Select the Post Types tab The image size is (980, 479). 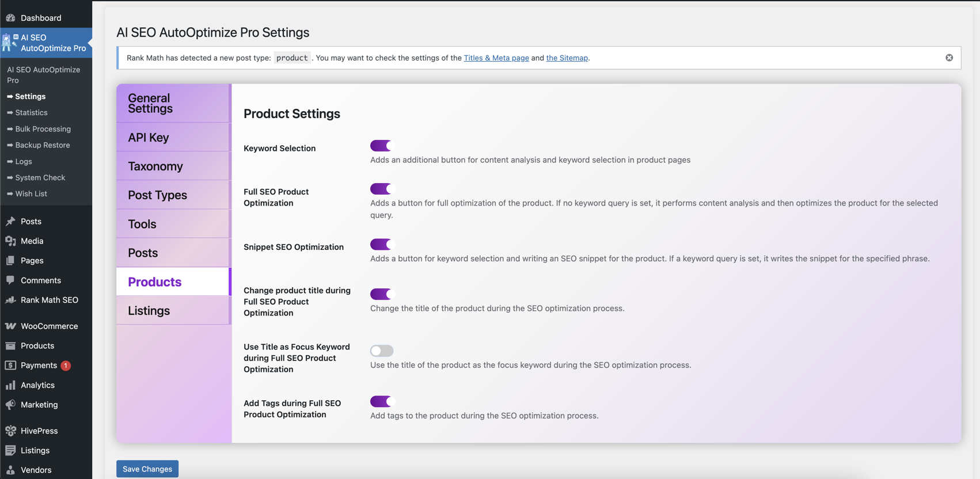coord(173,195)
